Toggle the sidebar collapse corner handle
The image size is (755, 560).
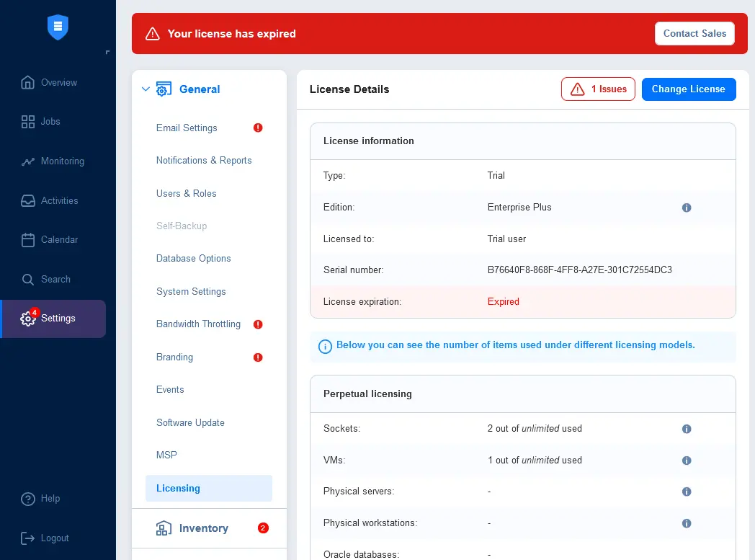pos(107,52)
